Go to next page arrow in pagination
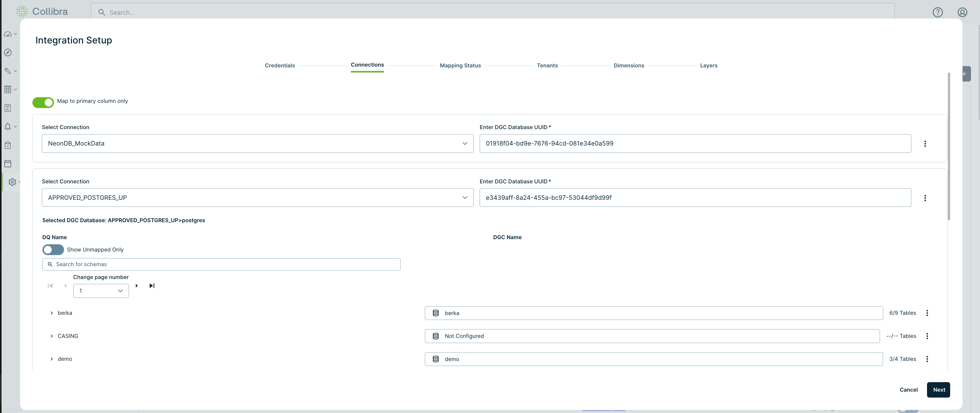 137,286
